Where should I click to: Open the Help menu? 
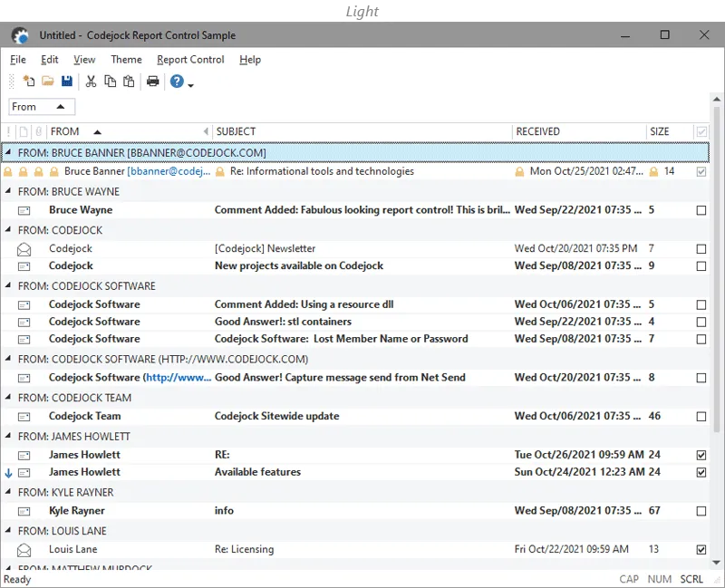tap(250, 60)
